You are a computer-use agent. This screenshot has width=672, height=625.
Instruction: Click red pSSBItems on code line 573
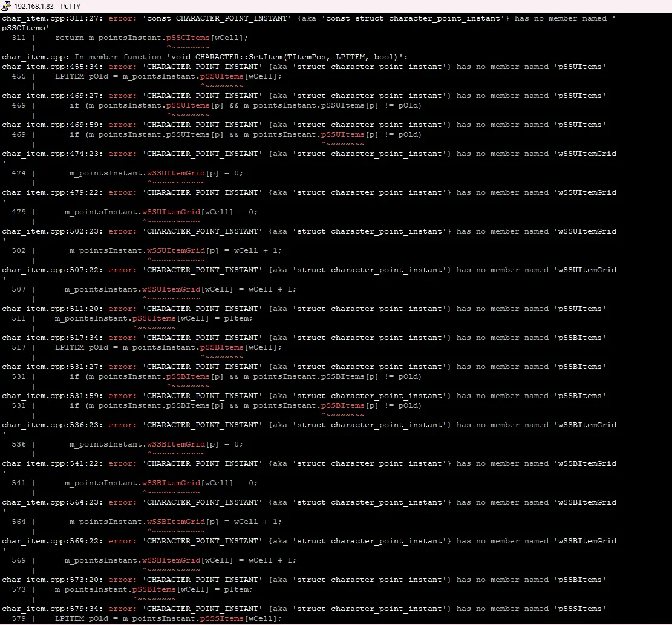tap(154, 589)
